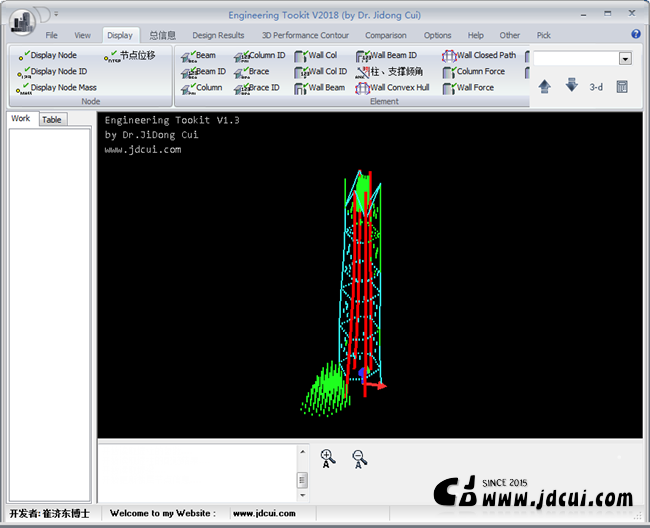Image resolution: width=650 pixels, height=528 pixels.
Task: Open the combo box dropdown in ribbon
Action: pos(625,59)
